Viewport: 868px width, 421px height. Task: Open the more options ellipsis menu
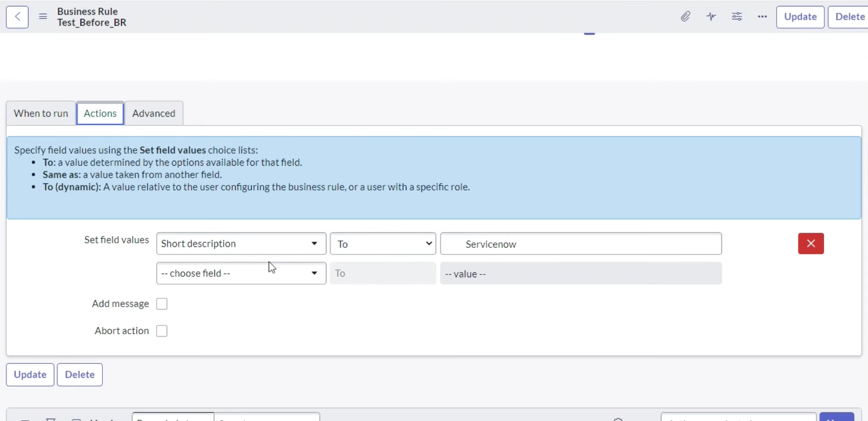[x=761, y=17]
